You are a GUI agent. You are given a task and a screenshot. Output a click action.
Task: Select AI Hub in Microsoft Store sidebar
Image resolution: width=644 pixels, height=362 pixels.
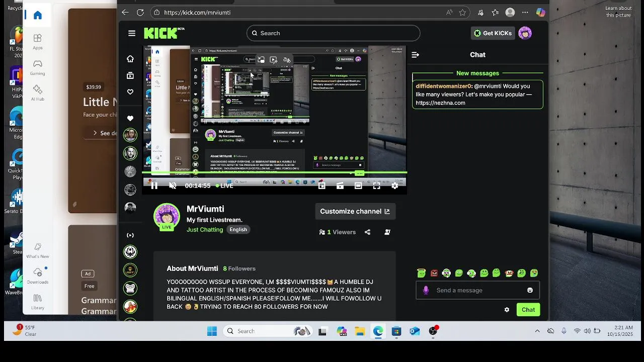click(38, 93)
